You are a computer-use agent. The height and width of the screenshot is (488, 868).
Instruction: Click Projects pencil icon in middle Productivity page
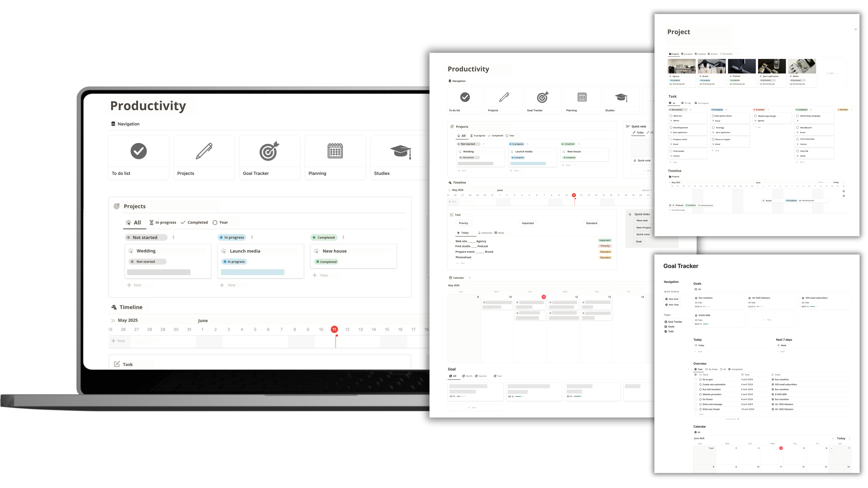(x=504, y=97)
